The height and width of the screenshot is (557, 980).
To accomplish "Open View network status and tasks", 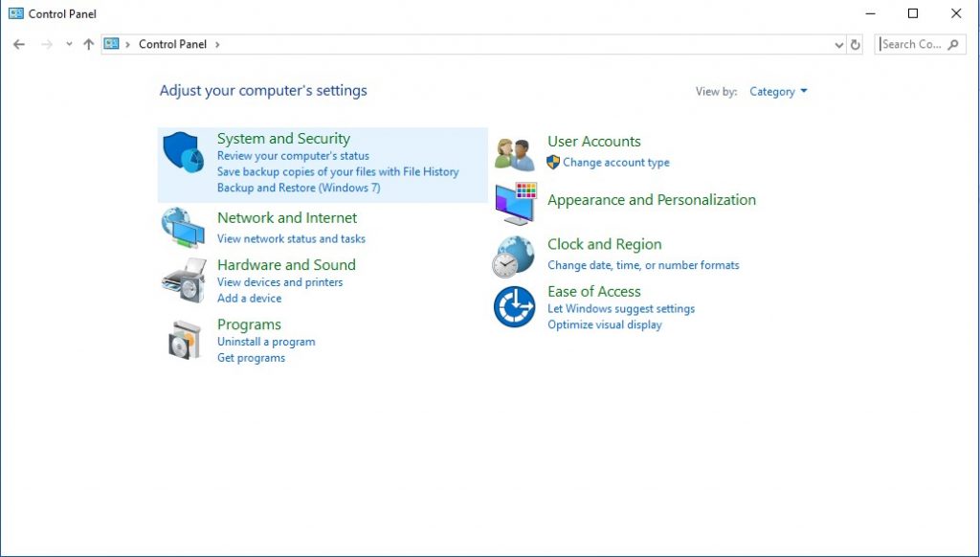I will coord(291,239).
